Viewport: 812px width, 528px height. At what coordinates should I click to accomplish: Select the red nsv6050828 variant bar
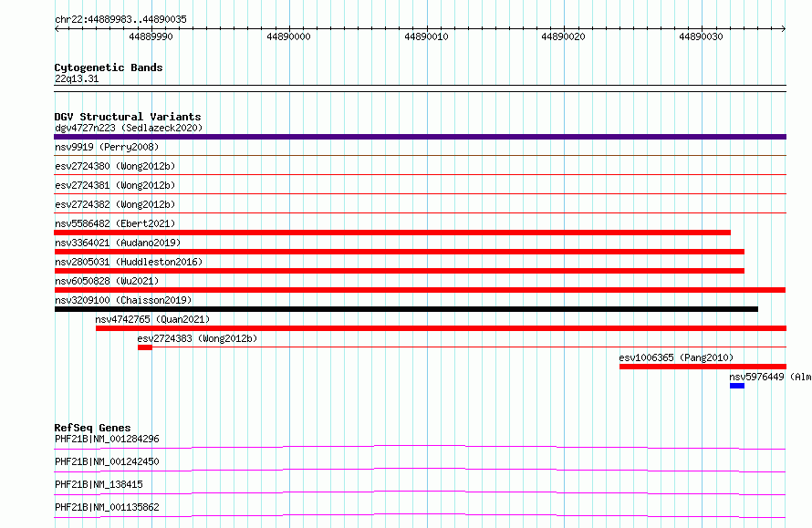(x=420, y=290)
